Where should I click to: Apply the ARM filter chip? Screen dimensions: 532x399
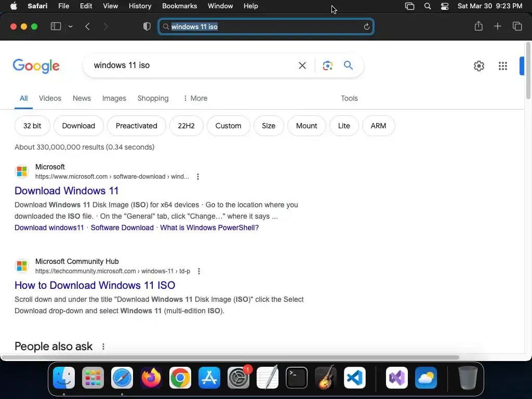coord(378,126)
